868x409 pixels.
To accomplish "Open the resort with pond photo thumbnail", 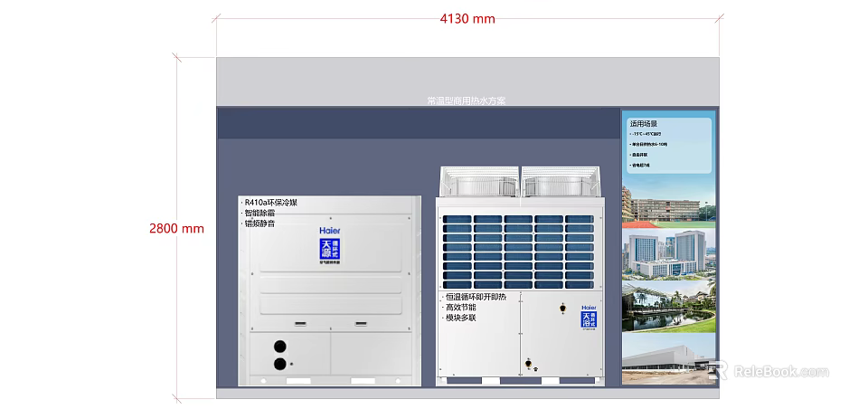I will pyautogui.click(x=669, y=307).
